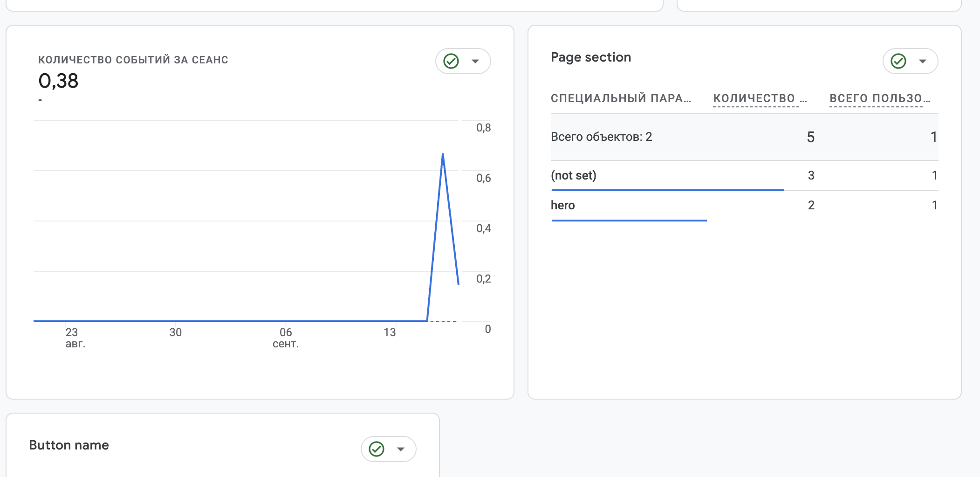This screenshot has height=477, width=980.
Task: Click the 0,38 metric value
Action: pos(58,81)
